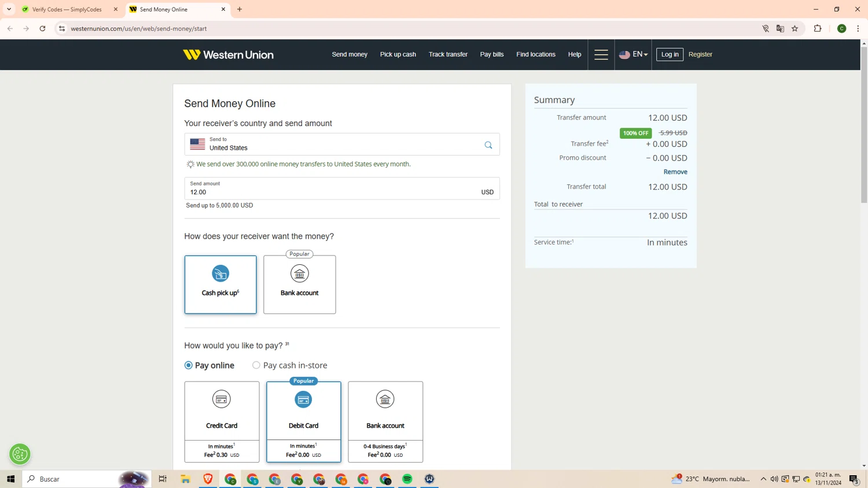Open Task View on the taskbar
This screenshot has width=868, height=488.
click(x=163, y=479)
